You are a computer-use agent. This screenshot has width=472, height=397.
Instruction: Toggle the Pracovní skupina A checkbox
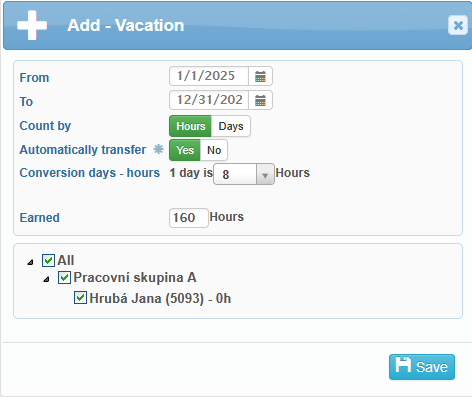pyautogui.click(x=64, y=277)
